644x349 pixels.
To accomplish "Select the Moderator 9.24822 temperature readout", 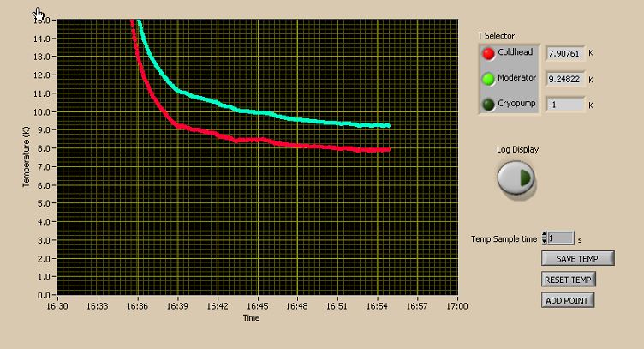I will (x=565, y=79).
